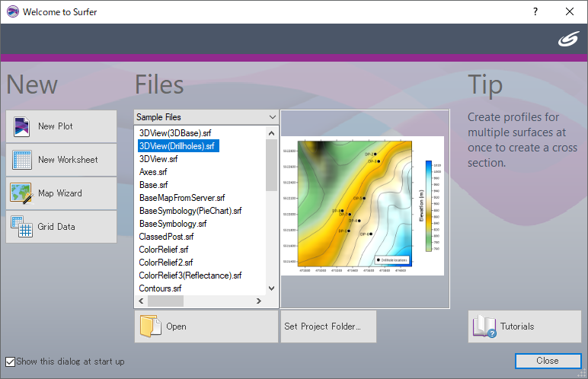588x379 pixels.
Task: Select Axes.srf file
Action: [x=153, y=172]
